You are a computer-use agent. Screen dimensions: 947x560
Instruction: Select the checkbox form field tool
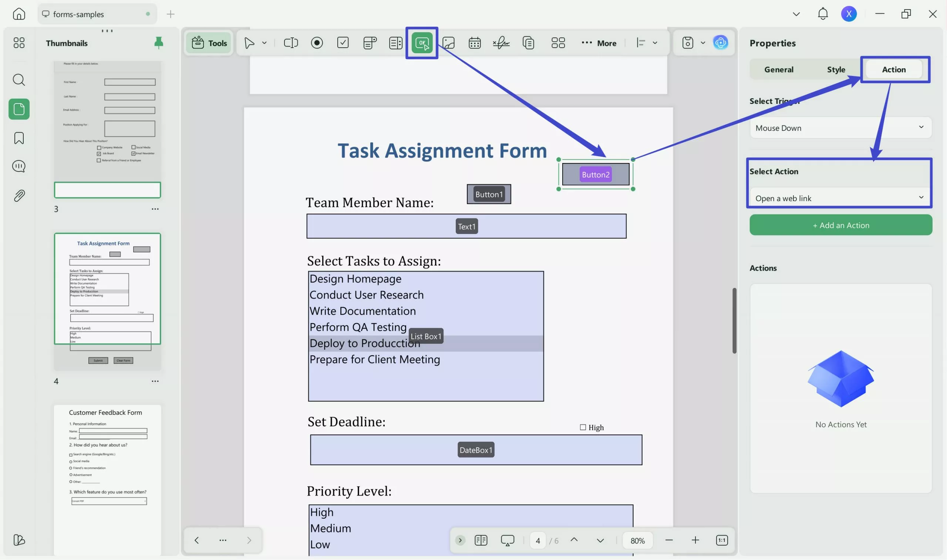point(343,43)
